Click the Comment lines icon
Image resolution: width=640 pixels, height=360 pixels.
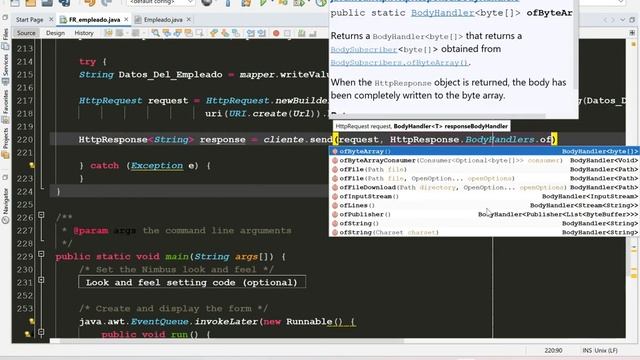click(302, 33)
